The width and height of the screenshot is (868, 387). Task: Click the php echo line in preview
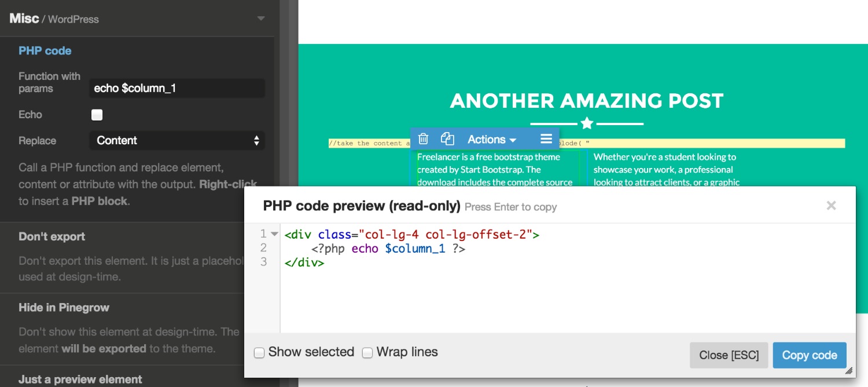(388, 249)
